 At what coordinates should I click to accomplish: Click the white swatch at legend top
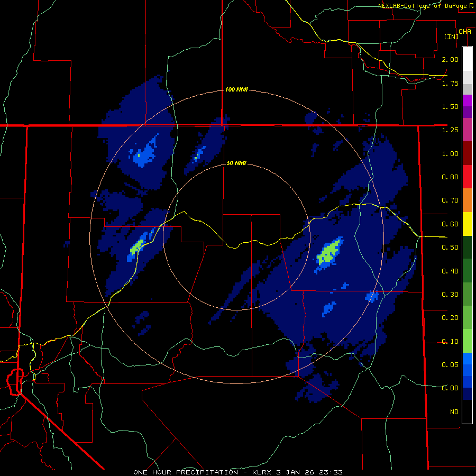click(x=467, y=59)
